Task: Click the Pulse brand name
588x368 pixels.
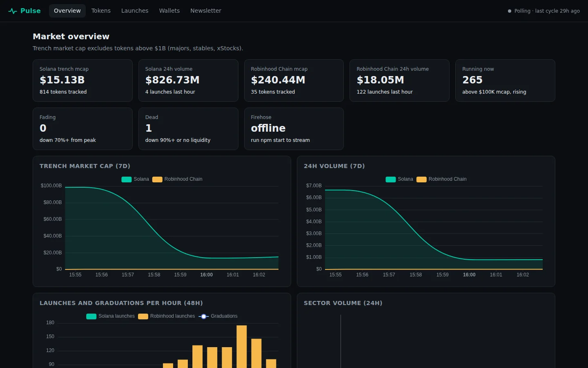Action: click(x=31, y=11)
